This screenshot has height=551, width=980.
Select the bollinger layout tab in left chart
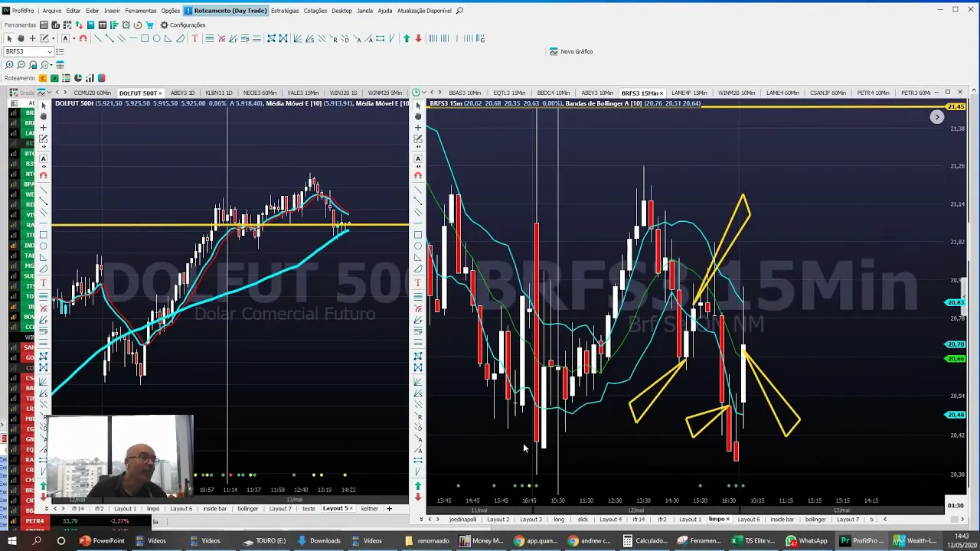(x=248, y=508)
